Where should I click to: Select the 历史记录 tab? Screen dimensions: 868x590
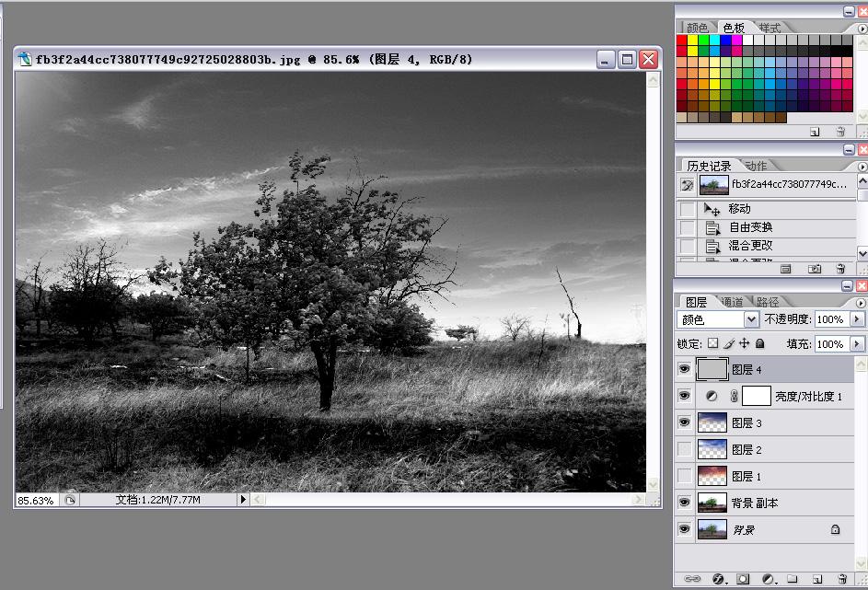click(709, 166)
